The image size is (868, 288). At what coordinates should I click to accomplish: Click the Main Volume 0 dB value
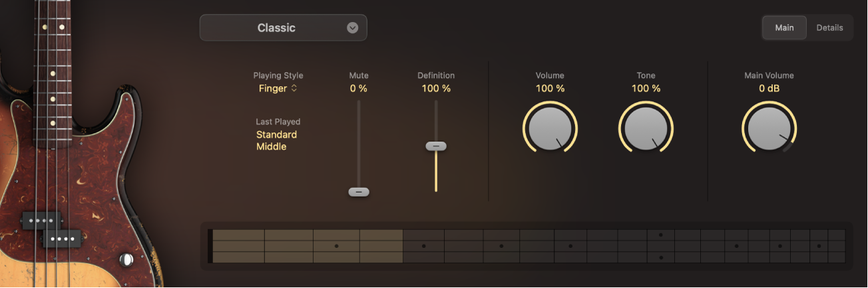click(x=769, y=89)
